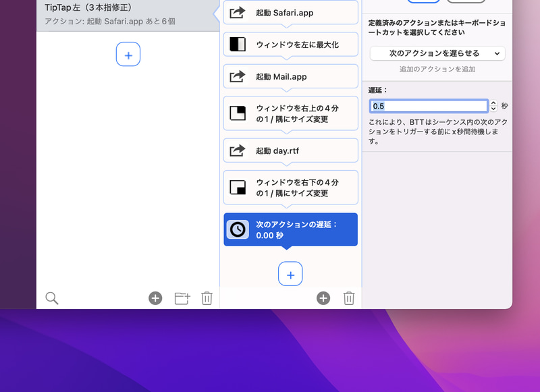Click the 起動 day.rtf launch icon

[x=238, y=150]
